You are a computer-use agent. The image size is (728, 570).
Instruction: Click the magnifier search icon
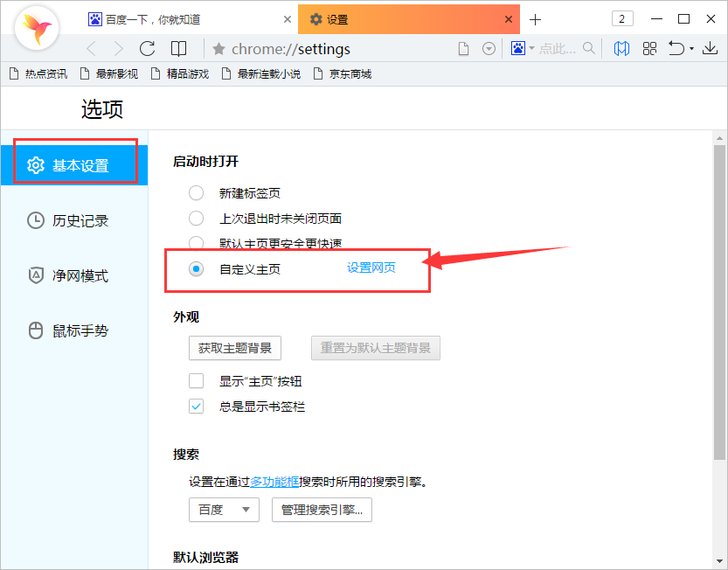588,49
